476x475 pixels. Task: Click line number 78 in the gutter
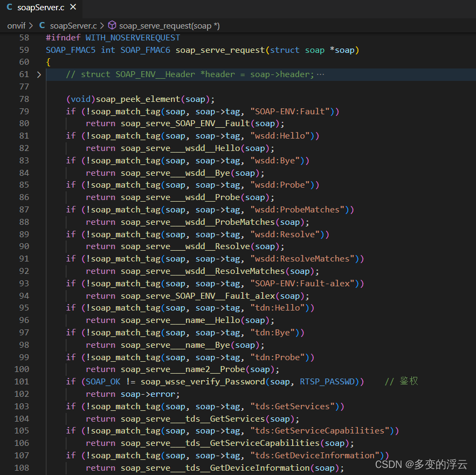pos(24,99)
